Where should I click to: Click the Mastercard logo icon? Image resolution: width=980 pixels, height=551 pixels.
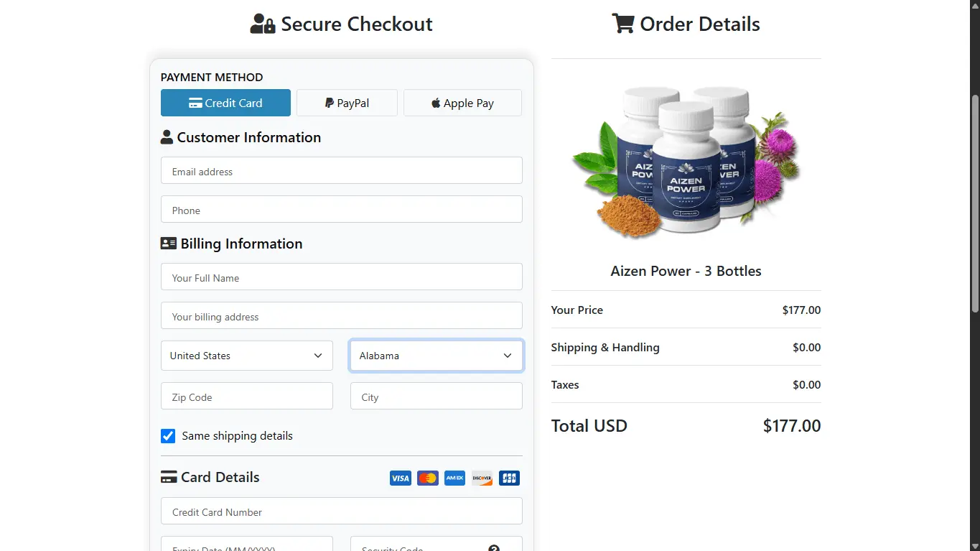click(x=428, y=478)
